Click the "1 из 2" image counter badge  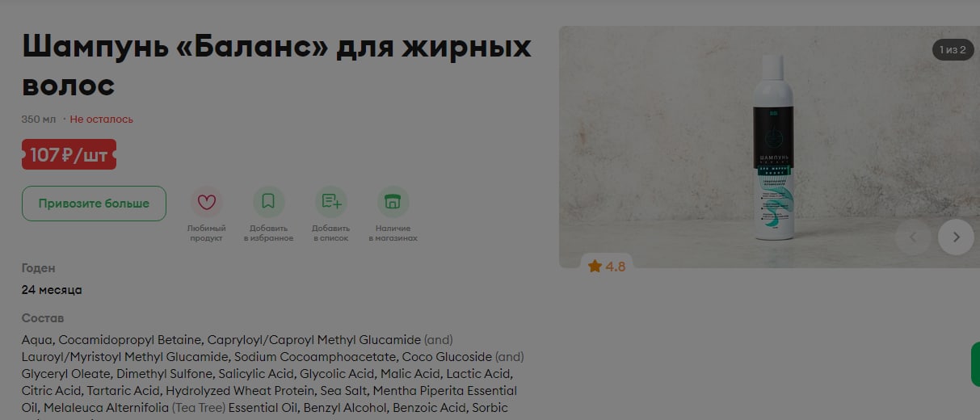(x=953, y=50)
